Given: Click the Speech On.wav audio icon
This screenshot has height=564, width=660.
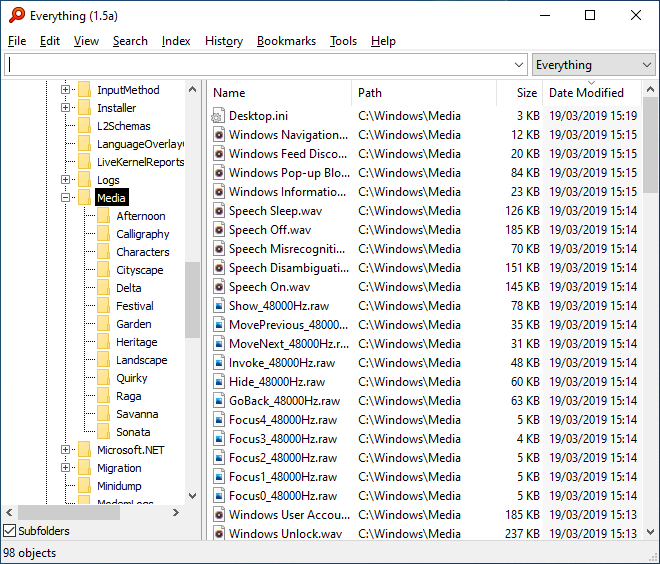Looking at the screenshot, I should tap(218, 287).
